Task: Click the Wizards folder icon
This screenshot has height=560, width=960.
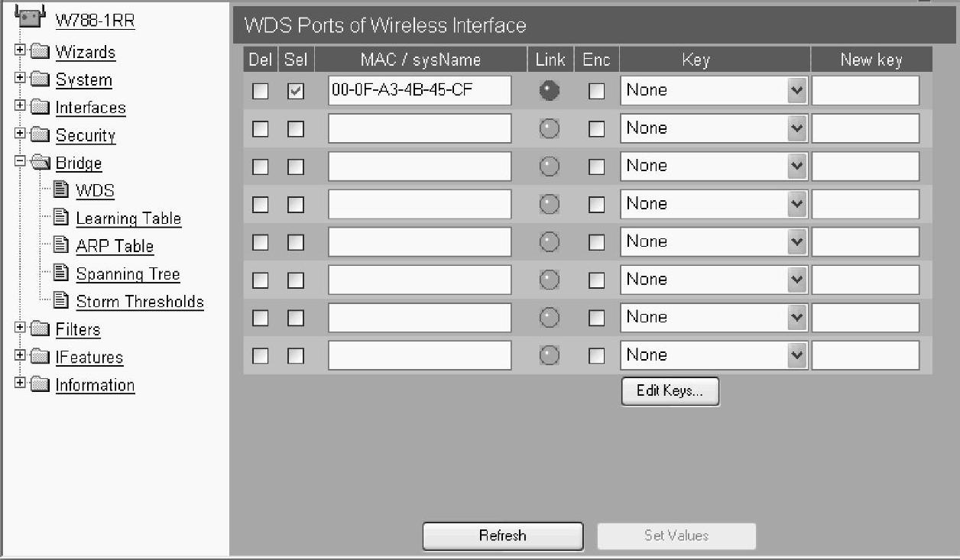Action: point(41,52)
